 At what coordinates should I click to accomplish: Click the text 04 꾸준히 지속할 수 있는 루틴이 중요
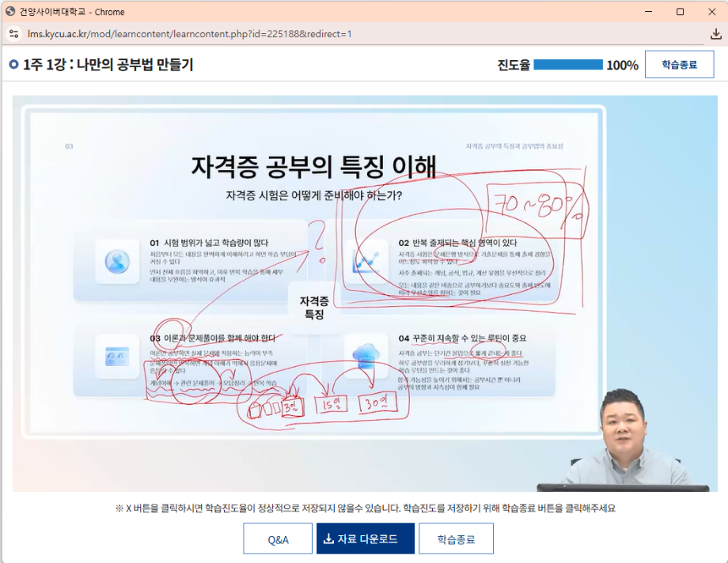point(462,338)
